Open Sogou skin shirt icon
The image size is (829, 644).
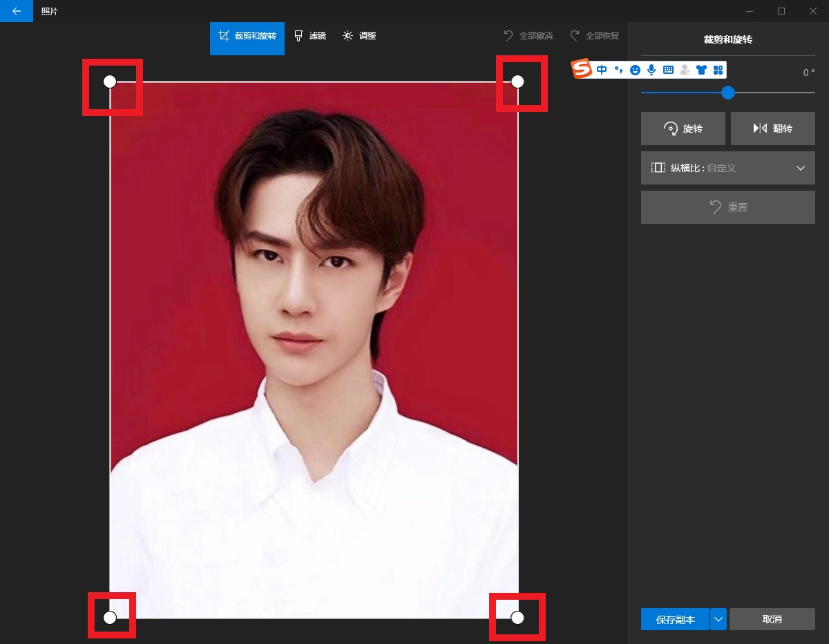pyautogui.click(x=701, y=70)
